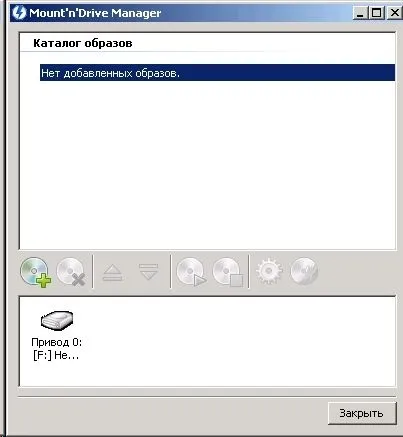
Task: Click the mount image play disc icon
Action: click(x=191, y=272)
